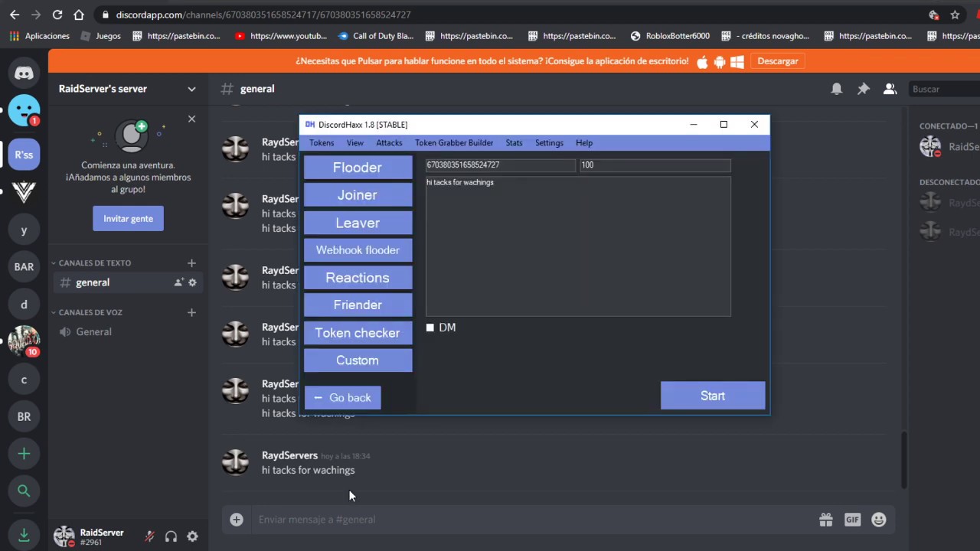Viewport: 980px width, 551px height.
Task: Open the server labeled c
Action: [24, 380]
